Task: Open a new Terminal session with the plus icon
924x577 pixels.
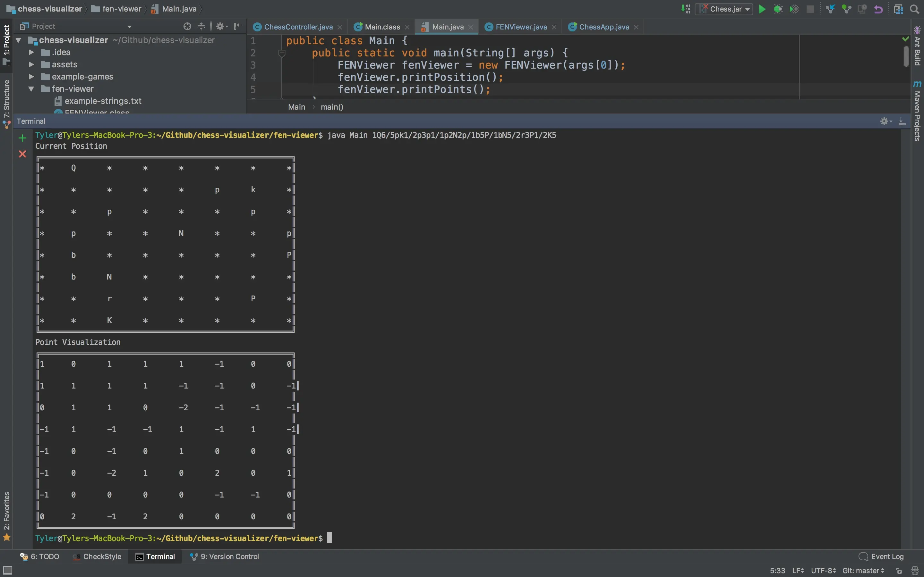Action: (x=22, y=138)
